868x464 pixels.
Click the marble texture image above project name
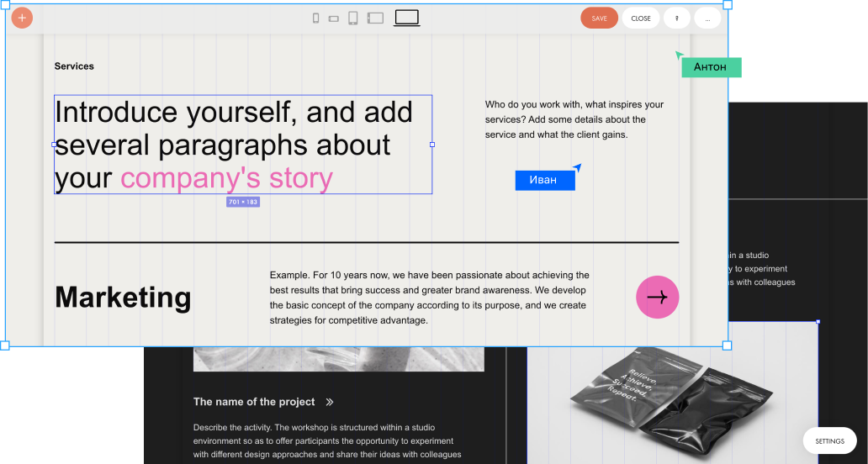pyautogui.click(x=339, y=359)
